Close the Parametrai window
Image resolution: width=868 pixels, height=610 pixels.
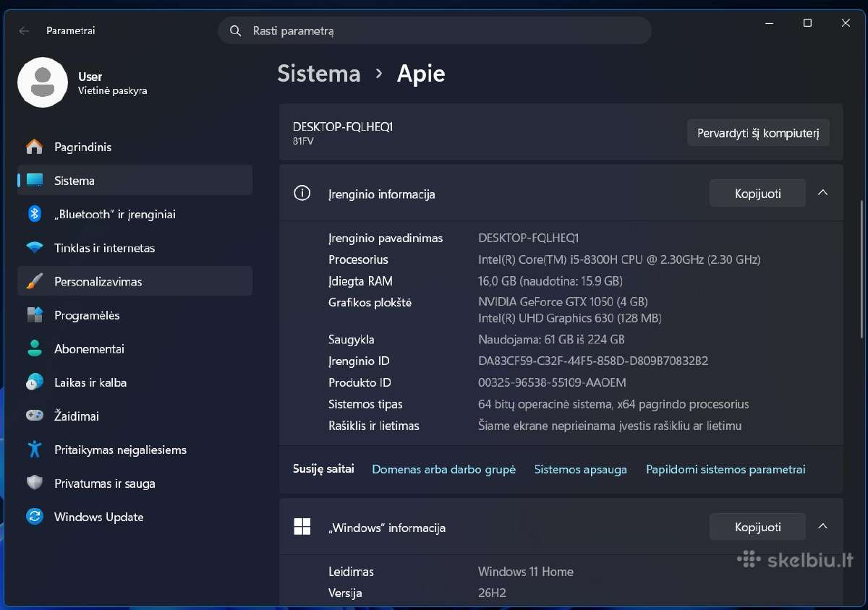point(846,23)
